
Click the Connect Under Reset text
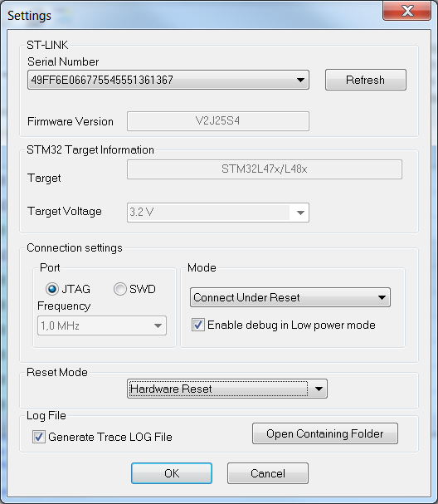246,297
